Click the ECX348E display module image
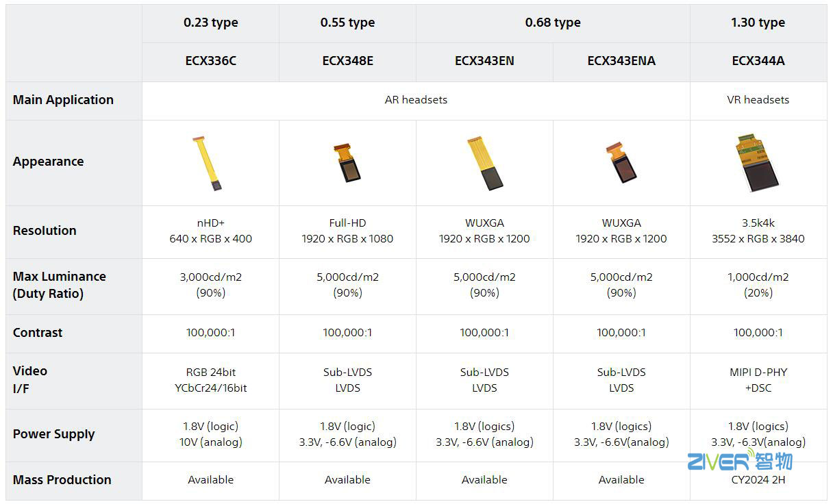Screen dimensions: 833x504 click(347, 163)
